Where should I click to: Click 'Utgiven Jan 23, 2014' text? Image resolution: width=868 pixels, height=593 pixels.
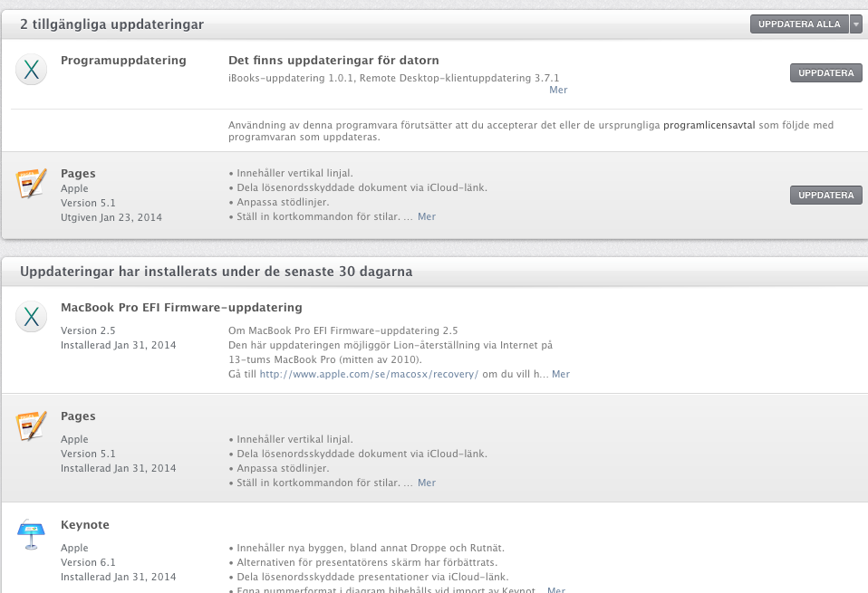click(x=111, y=217)
